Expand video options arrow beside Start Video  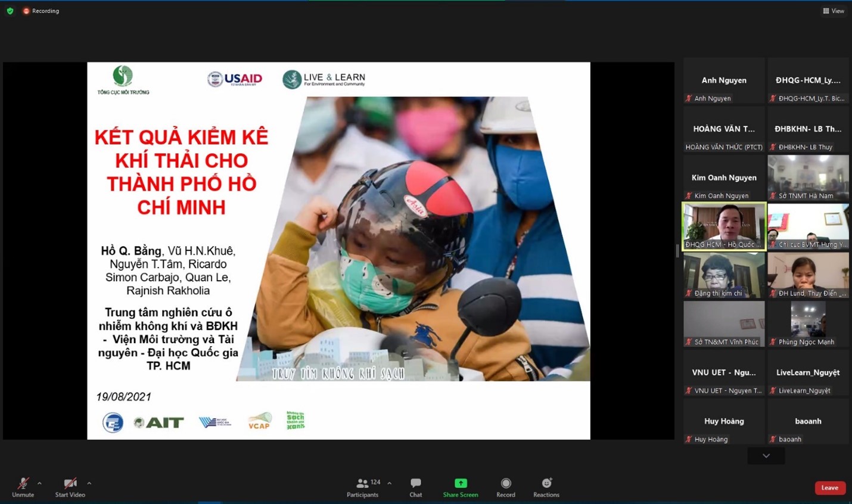(x=89, y=483)
